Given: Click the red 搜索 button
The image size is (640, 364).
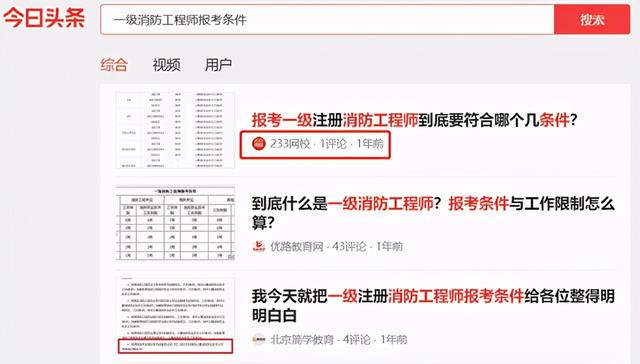Looking at the screenshot, I should pyautogui.click(x=592, y=19).
